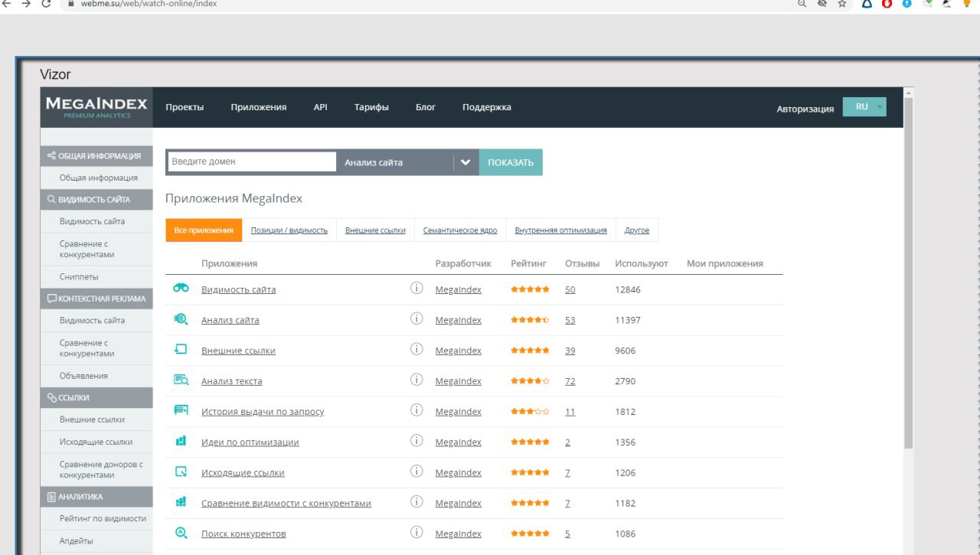
Task: Open info icon for Сравнение видимости с конкурентами
Action: click(416, 502)
